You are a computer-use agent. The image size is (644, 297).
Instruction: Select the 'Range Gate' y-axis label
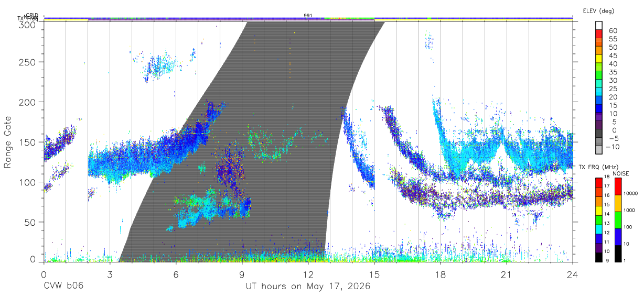click(8, 142)
